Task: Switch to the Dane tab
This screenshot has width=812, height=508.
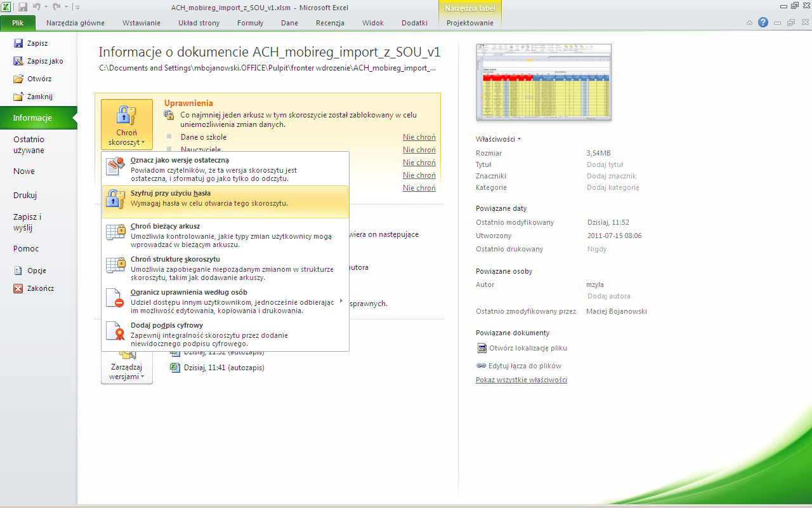Action: click(289, 23)
